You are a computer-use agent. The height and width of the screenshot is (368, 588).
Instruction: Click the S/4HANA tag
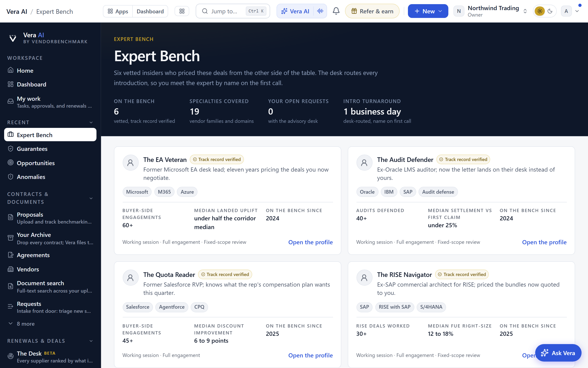tap(431, 307)
